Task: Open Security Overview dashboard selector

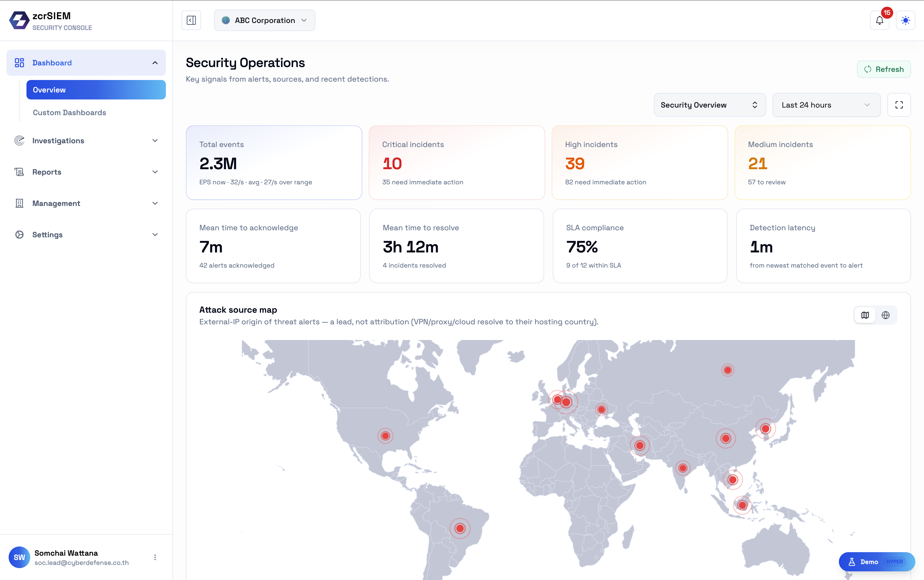Action: [710, 105]
